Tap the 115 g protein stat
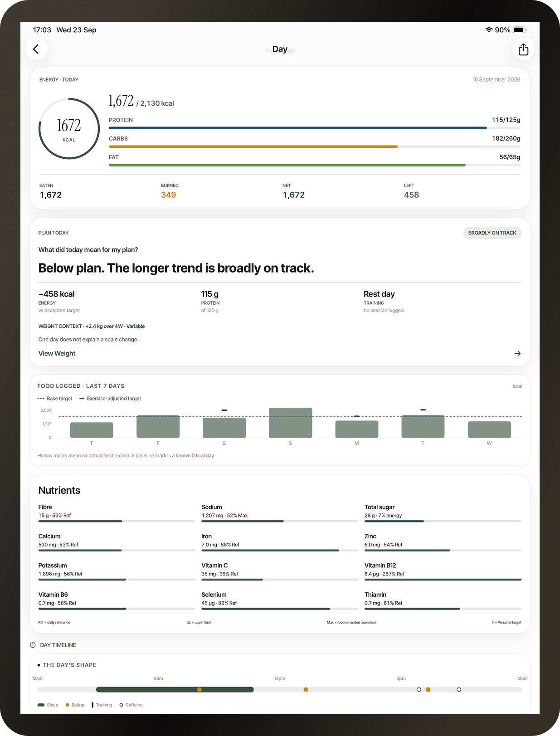The width and height of the screenshot is (560, 736). coord(210,302)
